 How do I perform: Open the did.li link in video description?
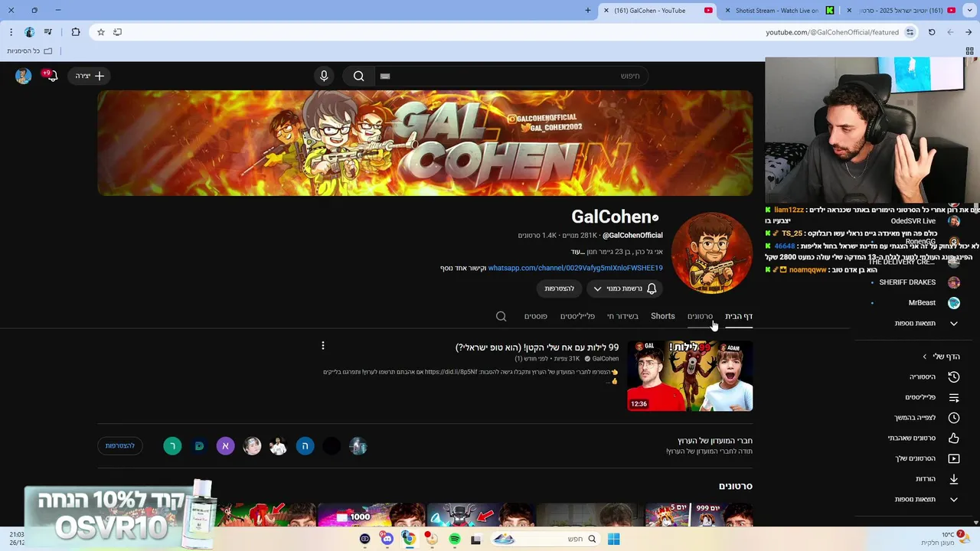pos(451,372)
